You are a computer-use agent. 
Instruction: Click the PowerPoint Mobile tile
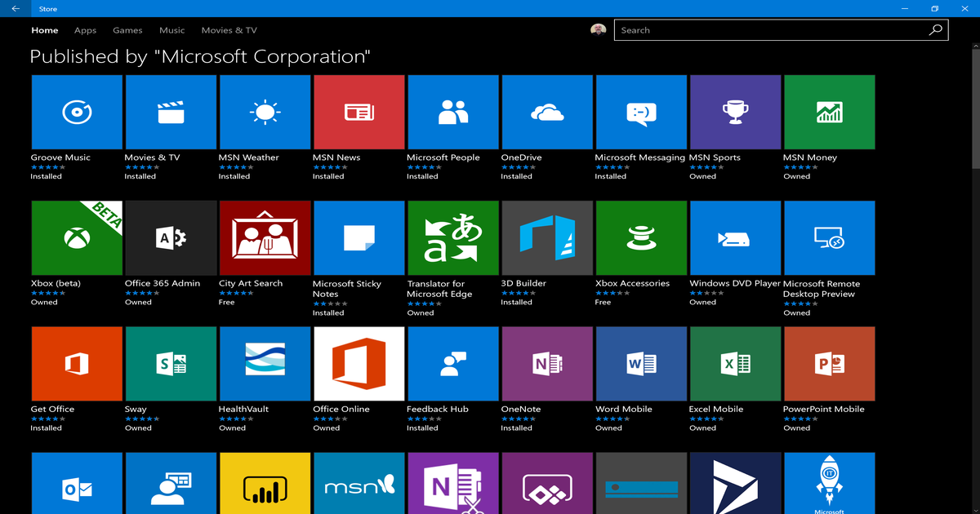(829, 363)
